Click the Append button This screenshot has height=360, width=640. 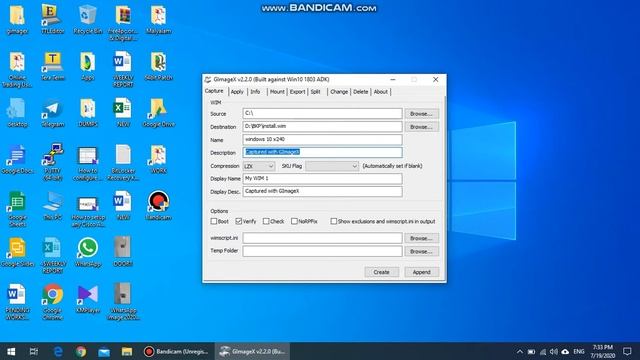click(x=422, y=272)
